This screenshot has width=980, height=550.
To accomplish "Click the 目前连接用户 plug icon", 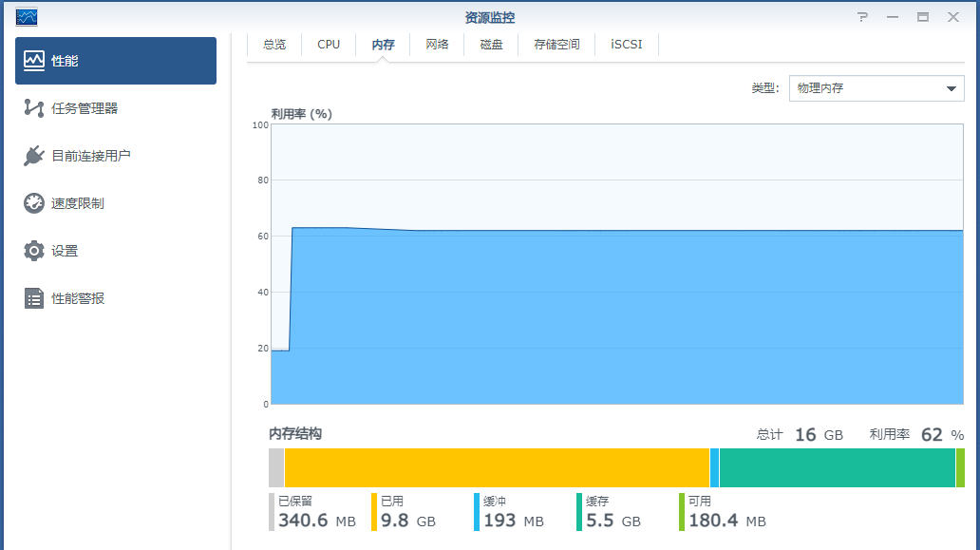I will pyautogui.click(x=34, y=156).
